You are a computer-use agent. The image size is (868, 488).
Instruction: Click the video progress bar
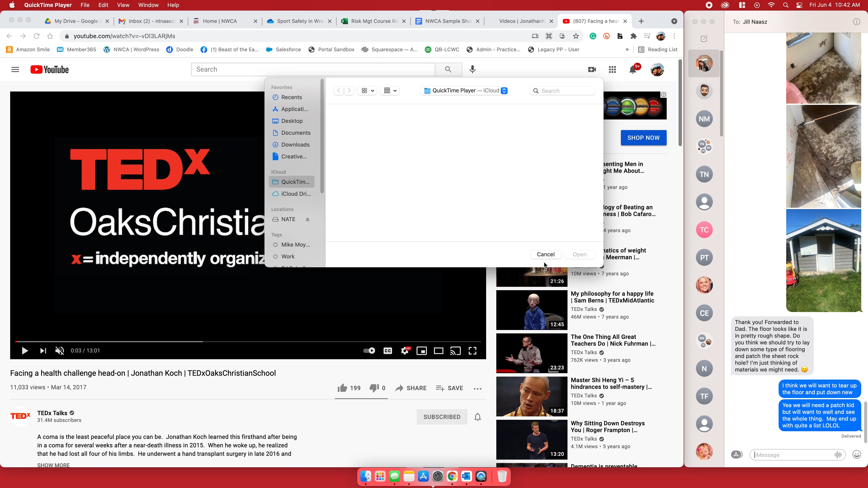click(x=248, y=341)
